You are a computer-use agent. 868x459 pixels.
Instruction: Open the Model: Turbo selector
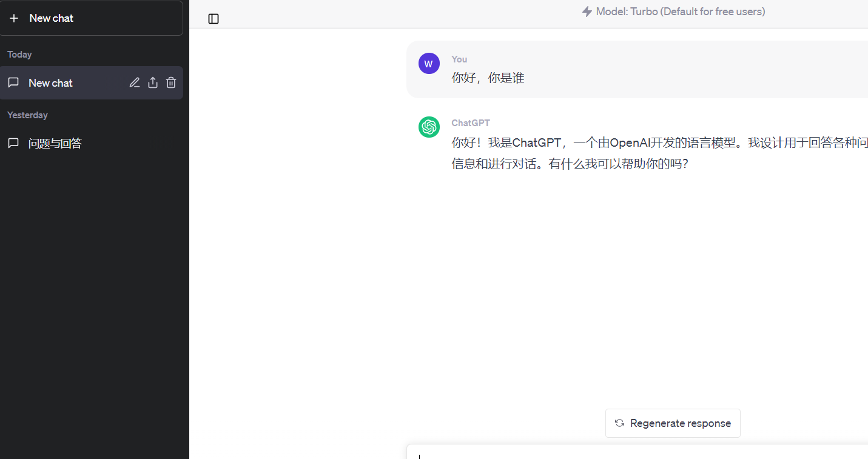click(x=673, y=11)
